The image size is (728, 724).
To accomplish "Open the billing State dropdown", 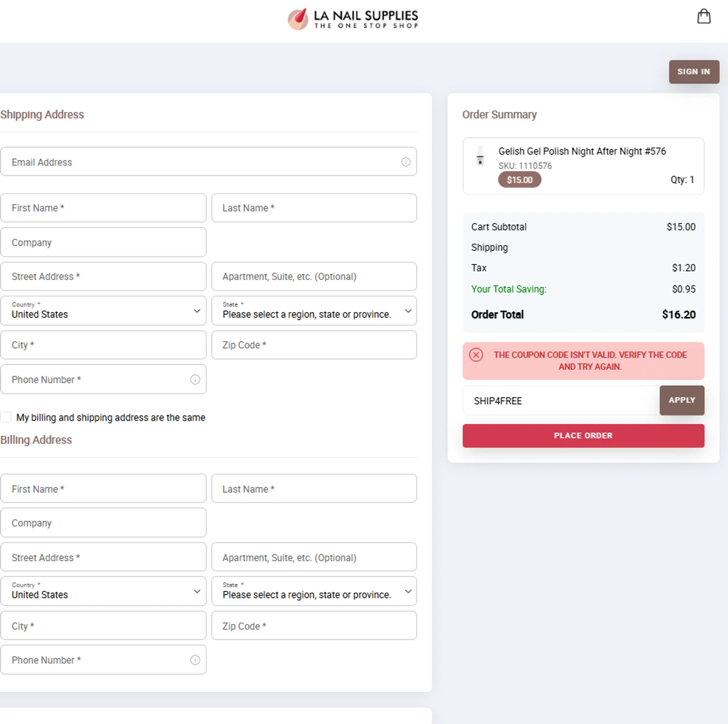I will (x=314, y=591).
